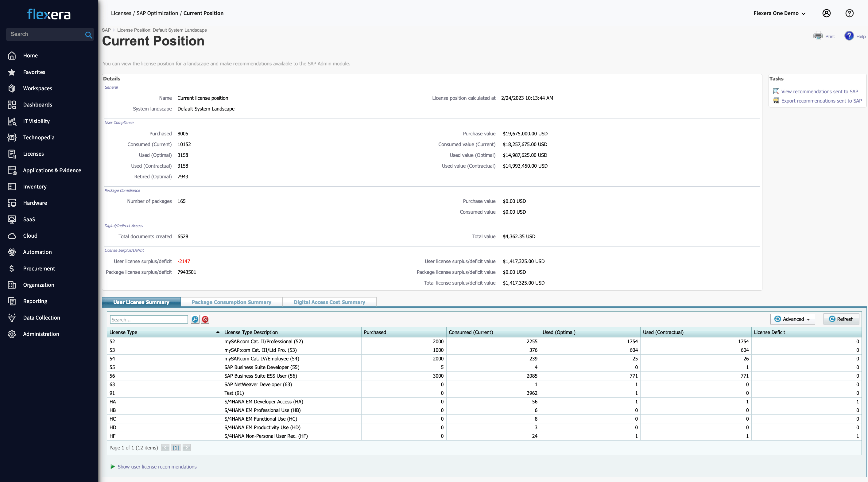This screenshot has height=482, width=868.
Task: Click the Refresh button
Action: 841,319
